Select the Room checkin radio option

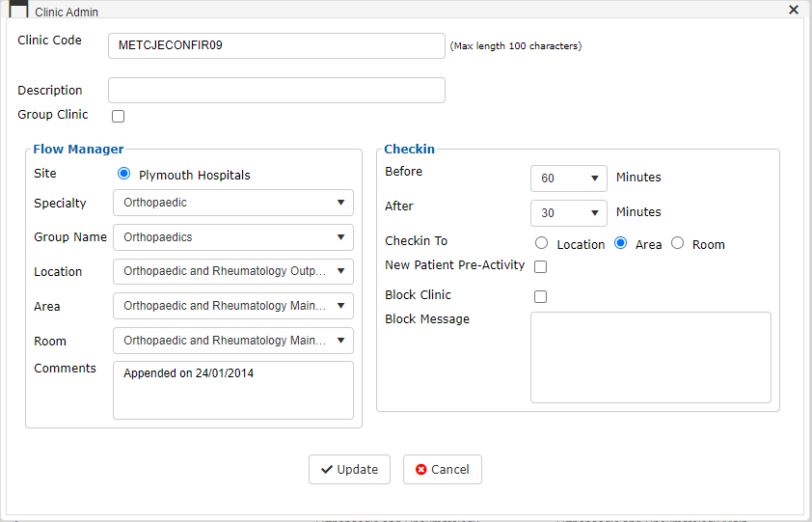677,242
